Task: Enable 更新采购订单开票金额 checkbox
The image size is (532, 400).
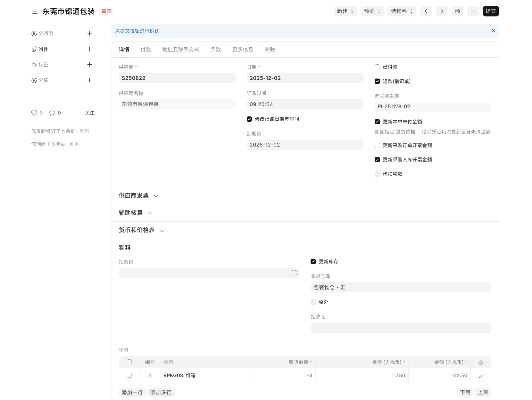Action: (377, 145)
